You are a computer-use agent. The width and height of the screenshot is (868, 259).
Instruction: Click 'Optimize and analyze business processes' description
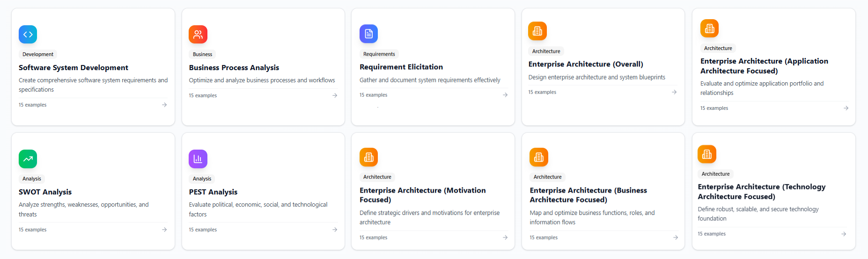coord(262,80)
